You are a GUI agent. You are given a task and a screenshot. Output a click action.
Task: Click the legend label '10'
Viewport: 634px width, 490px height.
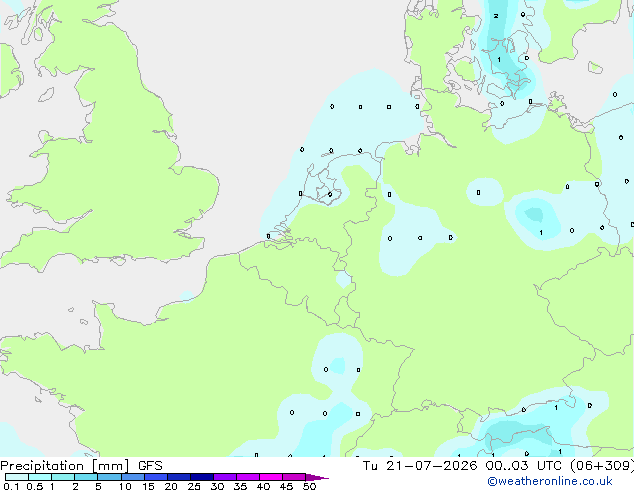click(x=125, y=486)
